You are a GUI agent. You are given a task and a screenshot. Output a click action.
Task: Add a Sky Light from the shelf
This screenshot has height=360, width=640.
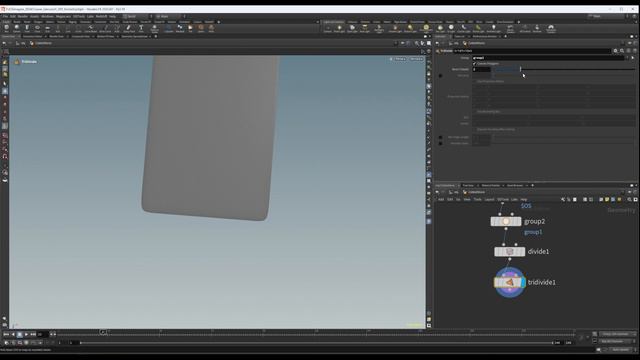click(440, 28)
